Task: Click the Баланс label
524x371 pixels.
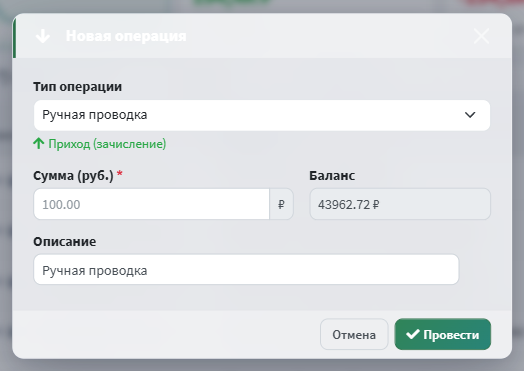Action: pos(332,175)
